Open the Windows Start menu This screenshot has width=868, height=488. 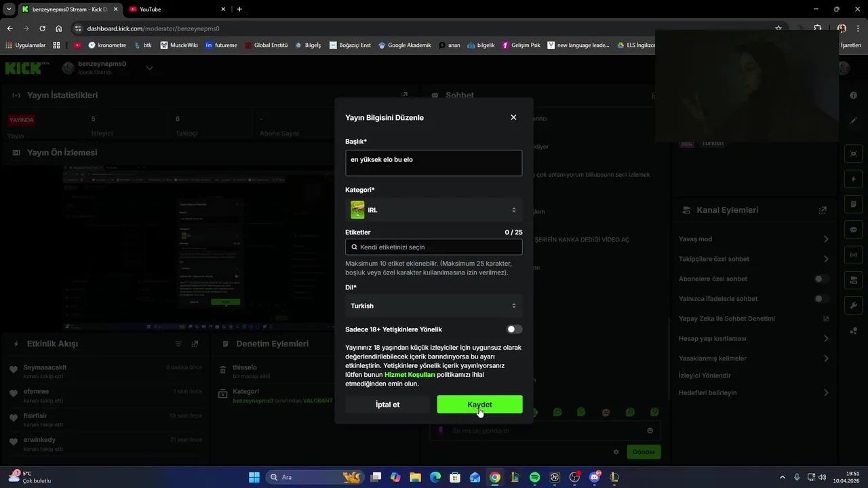coord(254,477)
